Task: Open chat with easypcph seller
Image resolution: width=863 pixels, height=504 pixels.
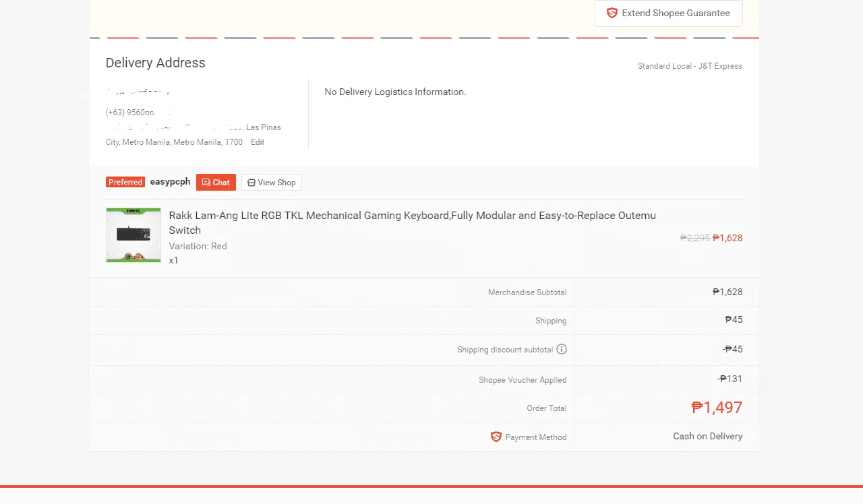Action: tap(216, 183)
